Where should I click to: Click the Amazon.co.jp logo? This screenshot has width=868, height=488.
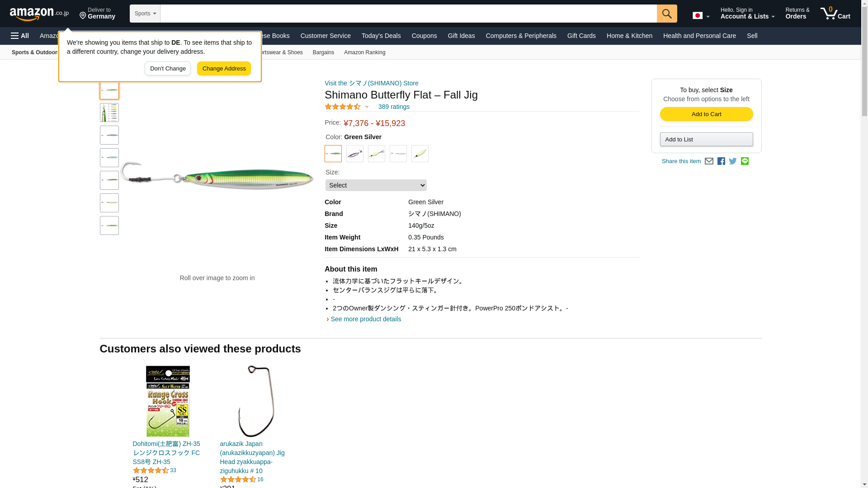tap(39, 14)
